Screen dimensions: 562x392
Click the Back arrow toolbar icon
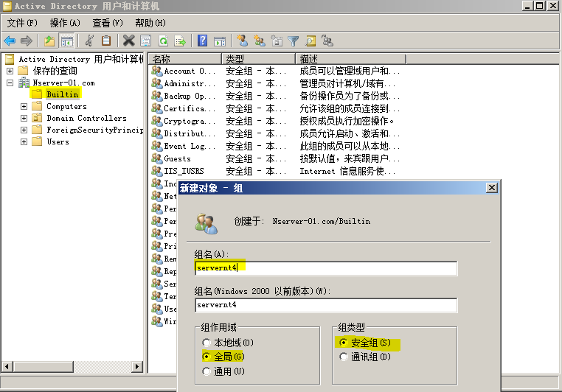[10, 41]
